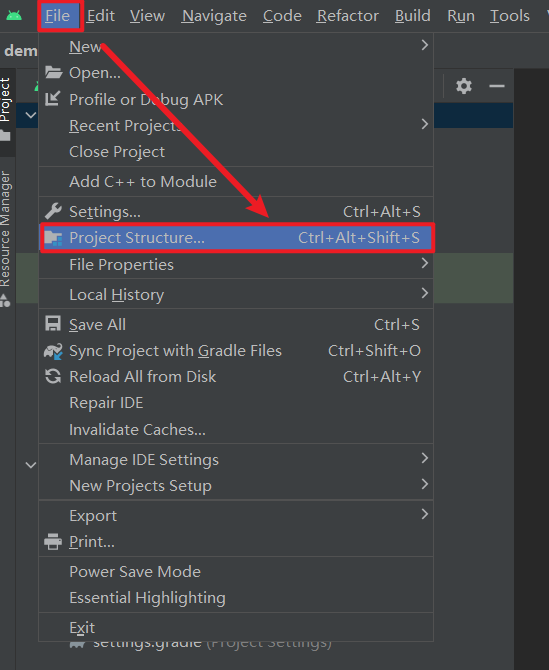Screen dimensions: 549x670
Task: Click the printer icon beside Print...
Action: pos(53,542)
